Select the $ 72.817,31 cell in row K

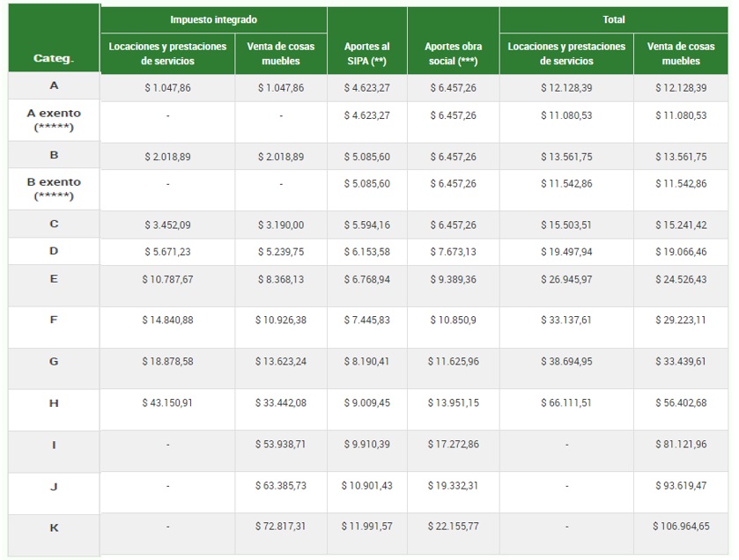[281, 527]
